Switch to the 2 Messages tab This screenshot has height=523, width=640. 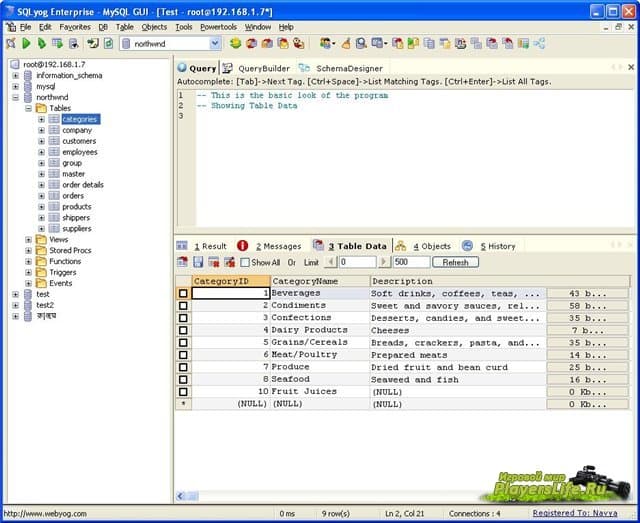click(x=278, y=246)
